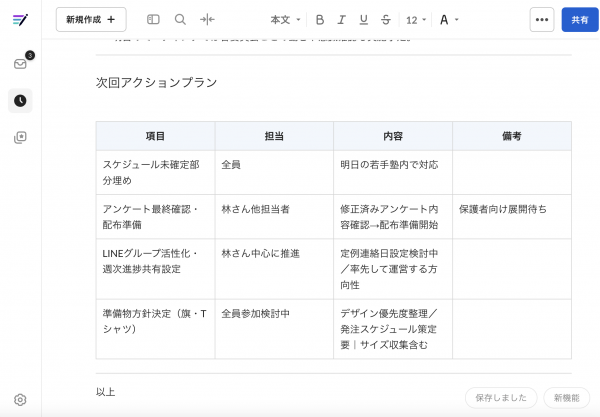The height and width of the screenshot is (417, 600).
Task: Expand the text color A dropdown
Action: coord(449,19)
